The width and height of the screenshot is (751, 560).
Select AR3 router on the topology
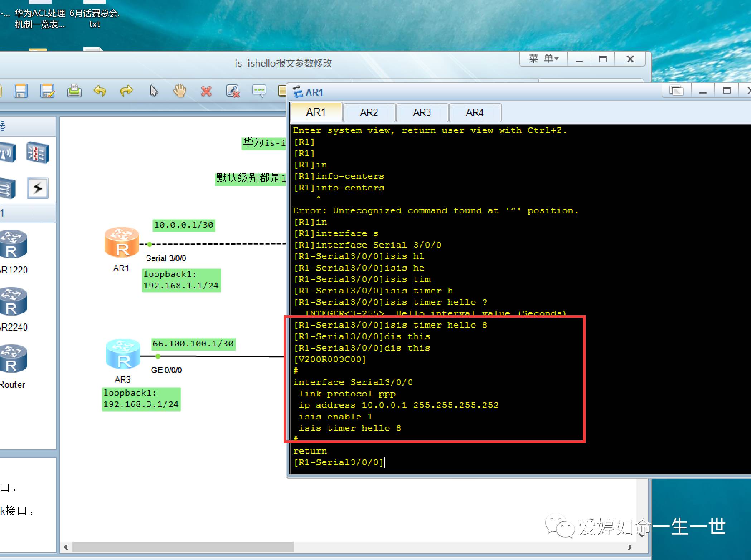click(123, 354)
